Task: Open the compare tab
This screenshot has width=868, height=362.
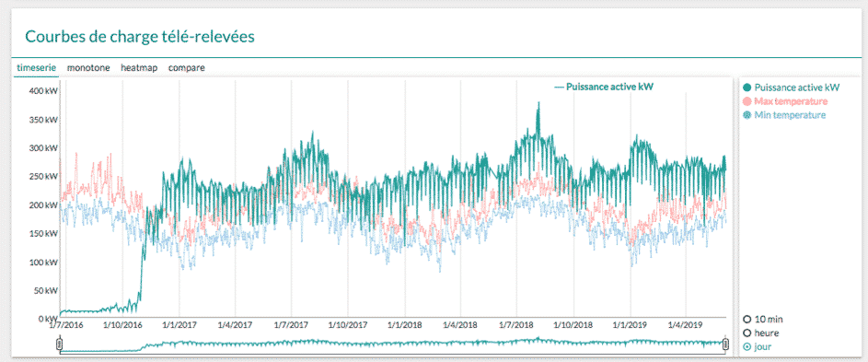Action: click(187, 67)
